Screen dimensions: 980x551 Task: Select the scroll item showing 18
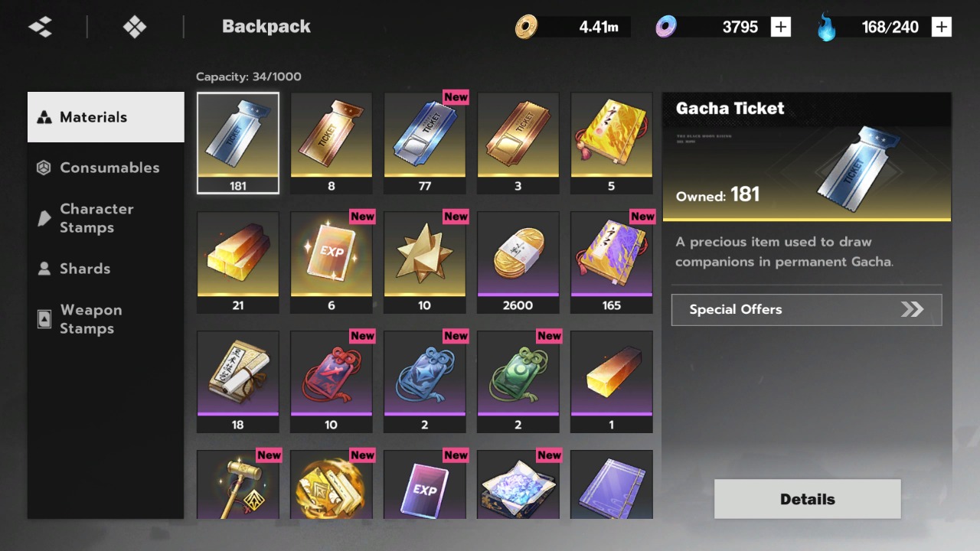point(238,382)
